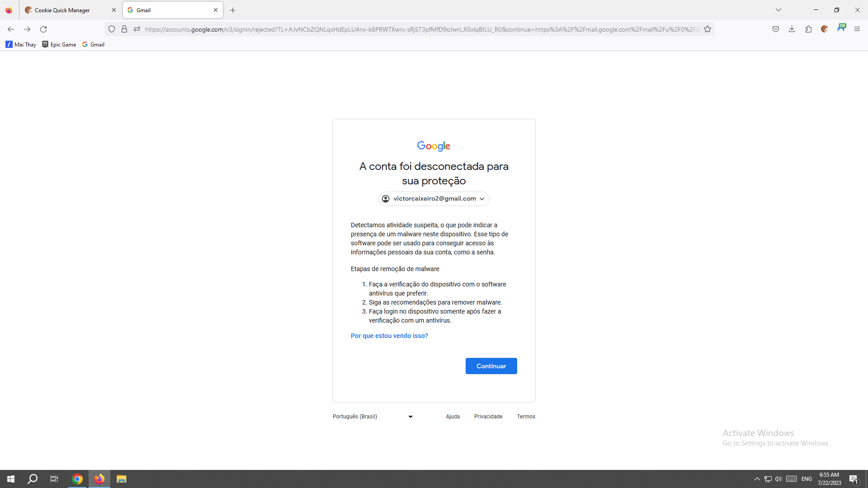Image resolution: width=868 pixels, height=488 pixels.
Task: Open the Termos footer link
Action: click(526, 417)
